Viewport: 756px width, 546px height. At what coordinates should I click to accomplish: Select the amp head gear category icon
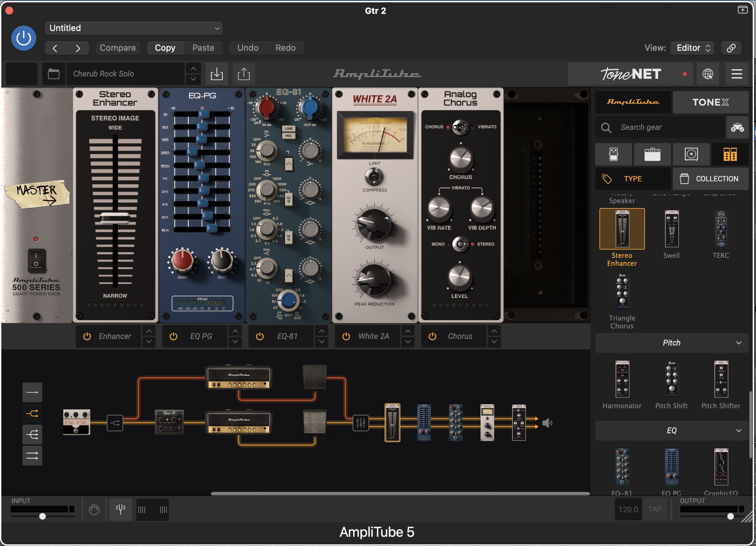pos(652,154)
